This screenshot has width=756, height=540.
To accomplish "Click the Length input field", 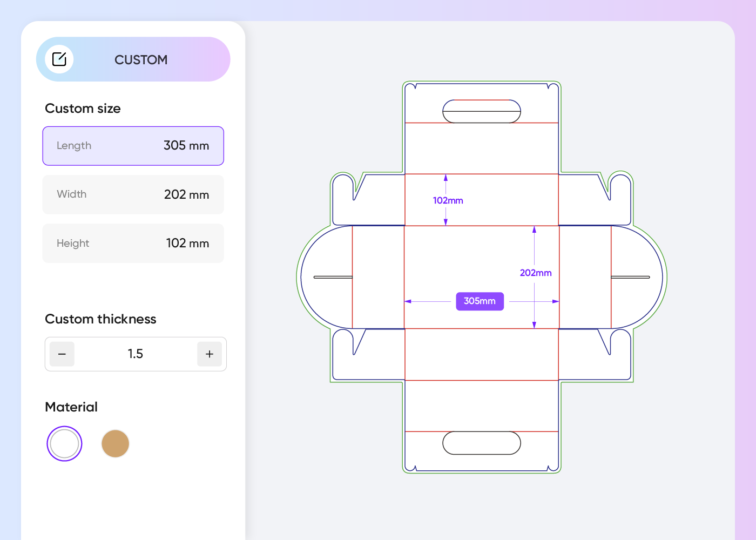I will point(133,146).
